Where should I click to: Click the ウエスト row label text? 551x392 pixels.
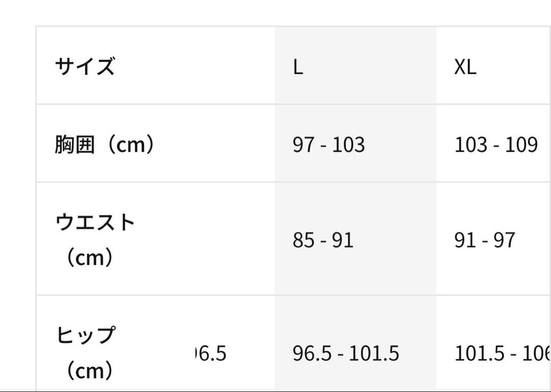pos(95,223)
